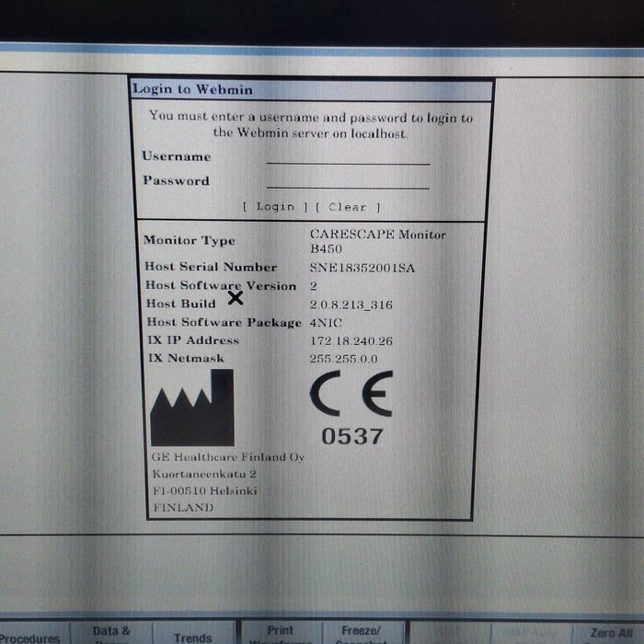Click the 'Host Software Package' label
The image size is (644, 644).
coord(224,322)
